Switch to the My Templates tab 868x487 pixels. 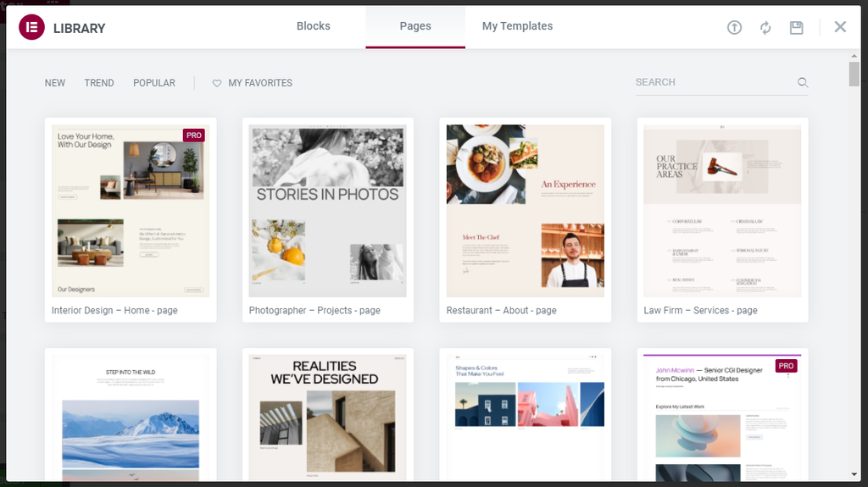coord(517,26)
